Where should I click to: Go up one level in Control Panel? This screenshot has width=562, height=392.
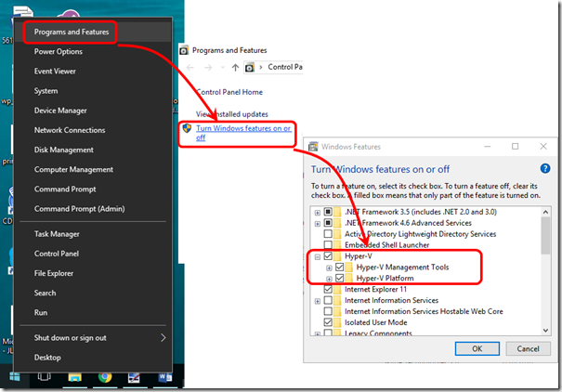pyautogui.click(x=235, y=68)
